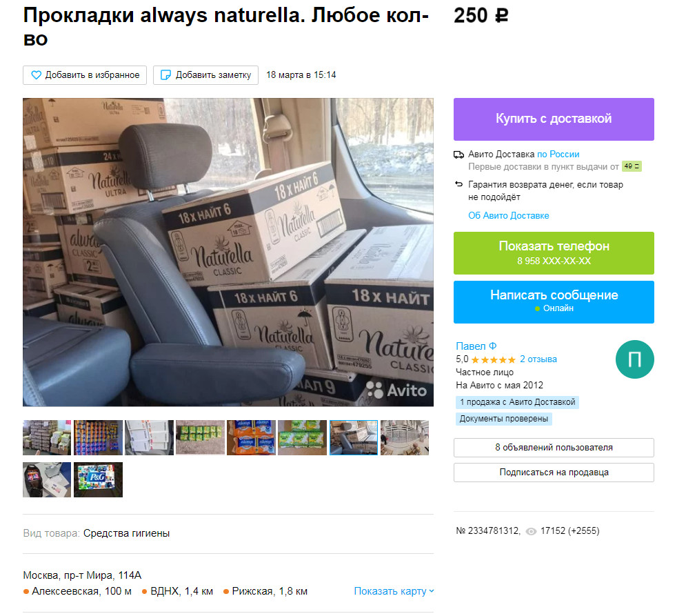
Task: Click the return arrow icon by Гарантия возврата
Action: coord(458,184)
